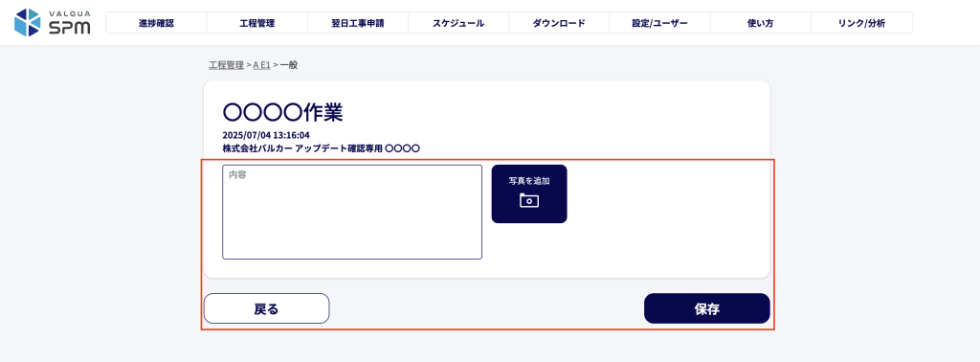Click the 保存 button
The width and height of the screenshot is (980, 362).
coord(707,308)
